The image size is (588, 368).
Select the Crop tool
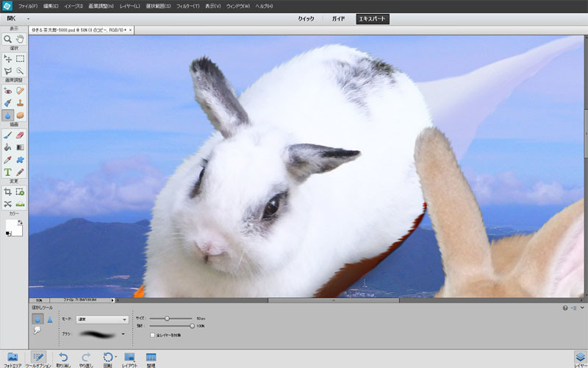point(7,192)
